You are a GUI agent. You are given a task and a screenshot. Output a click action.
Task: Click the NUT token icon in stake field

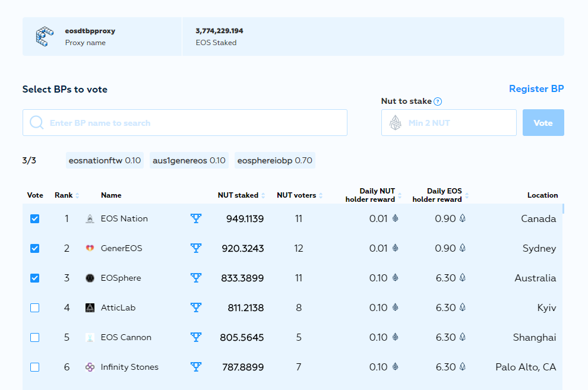tap(395, 122)
